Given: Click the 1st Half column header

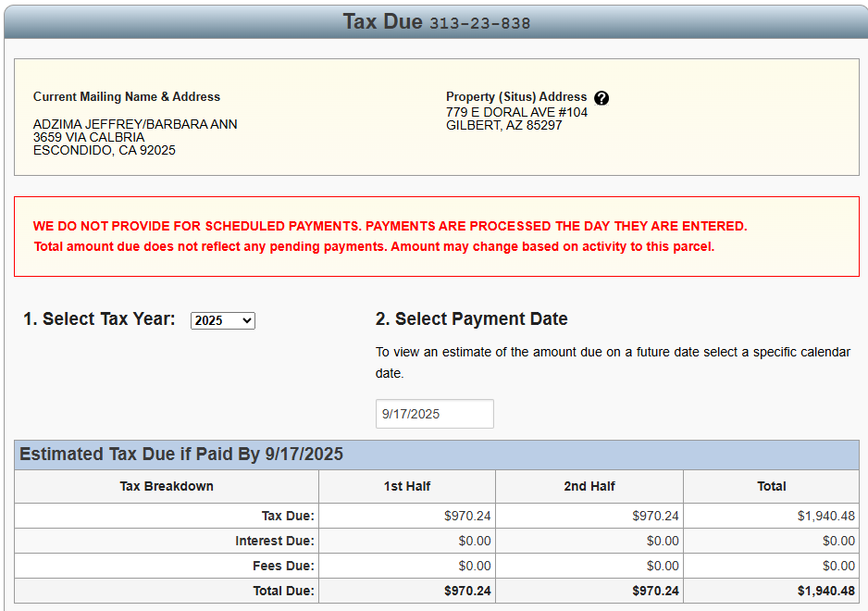Looking at the screenshot, I should [407, 486].
